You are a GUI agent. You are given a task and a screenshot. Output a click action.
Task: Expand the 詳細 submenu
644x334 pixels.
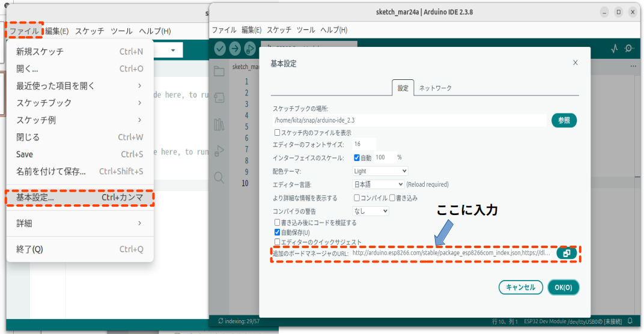pyautogui.click(x=80, y=223)
